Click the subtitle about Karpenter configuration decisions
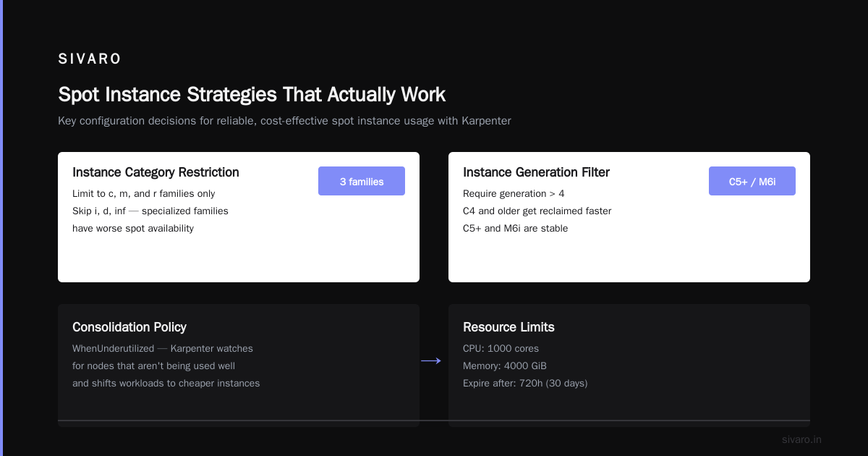 pos(284,121)
